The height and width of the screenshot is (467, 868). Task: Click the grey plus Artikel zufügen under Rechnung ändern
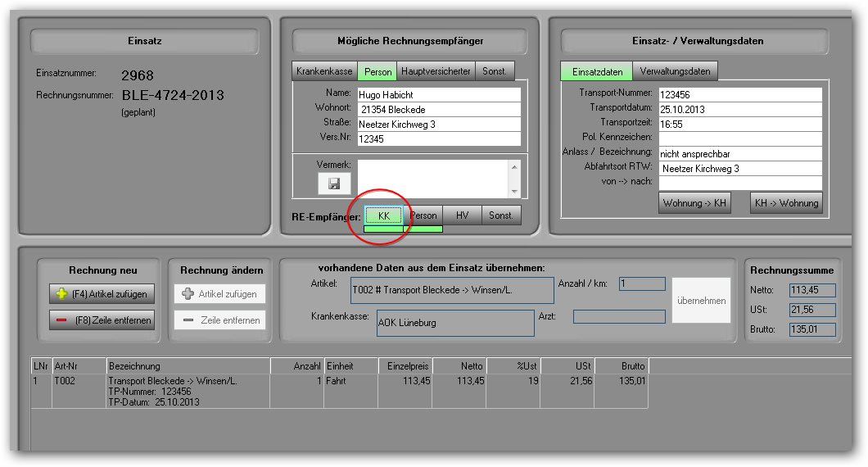point(219,294)
